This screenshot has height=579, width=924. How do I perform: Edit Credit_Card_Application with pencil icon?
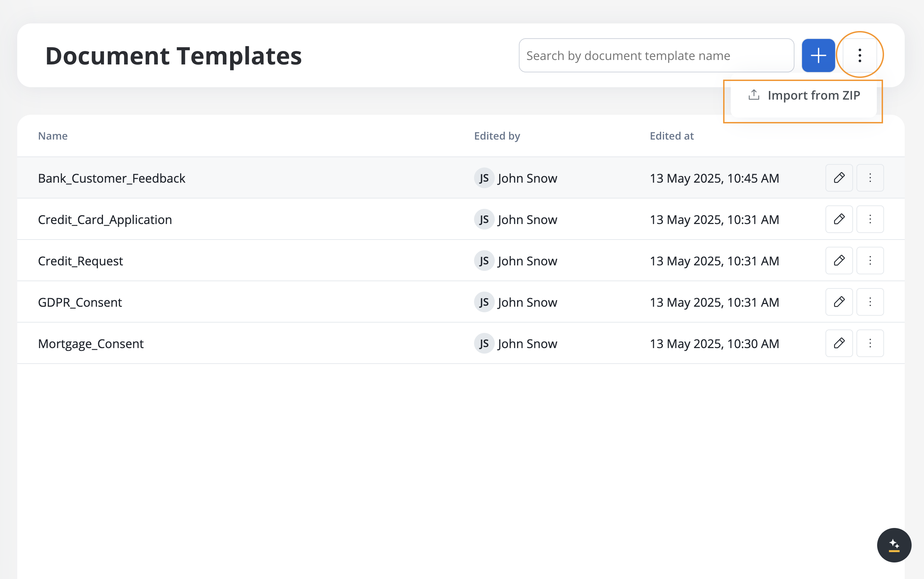(x=839, y=220)
